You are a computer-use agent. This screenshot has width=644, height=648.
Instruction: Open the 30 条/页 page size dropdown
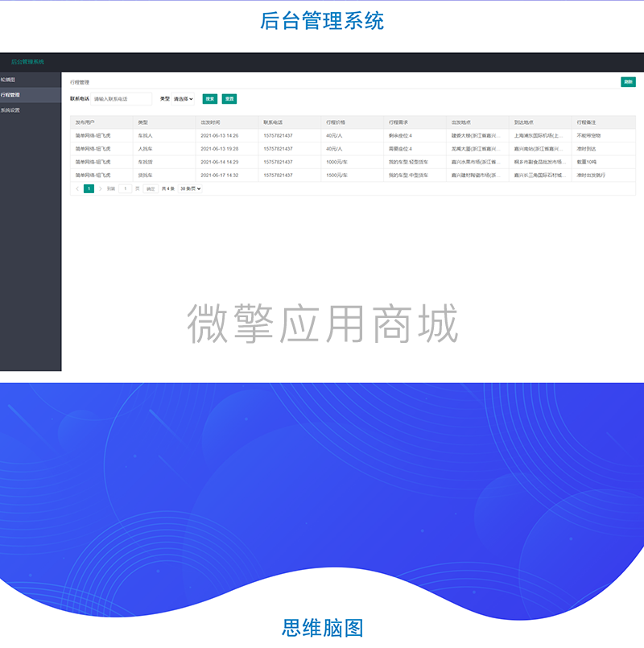tap(190, 189)
